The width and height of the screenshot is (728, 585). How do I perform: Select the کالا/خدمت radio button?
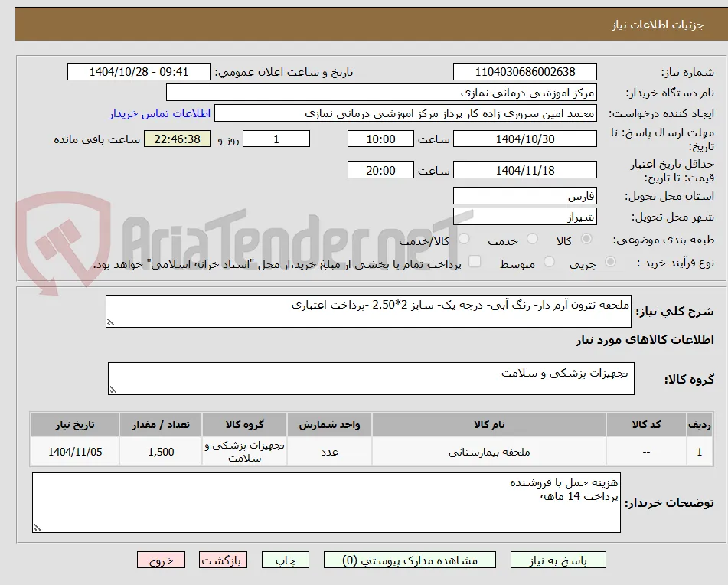(x=464, y=239)
